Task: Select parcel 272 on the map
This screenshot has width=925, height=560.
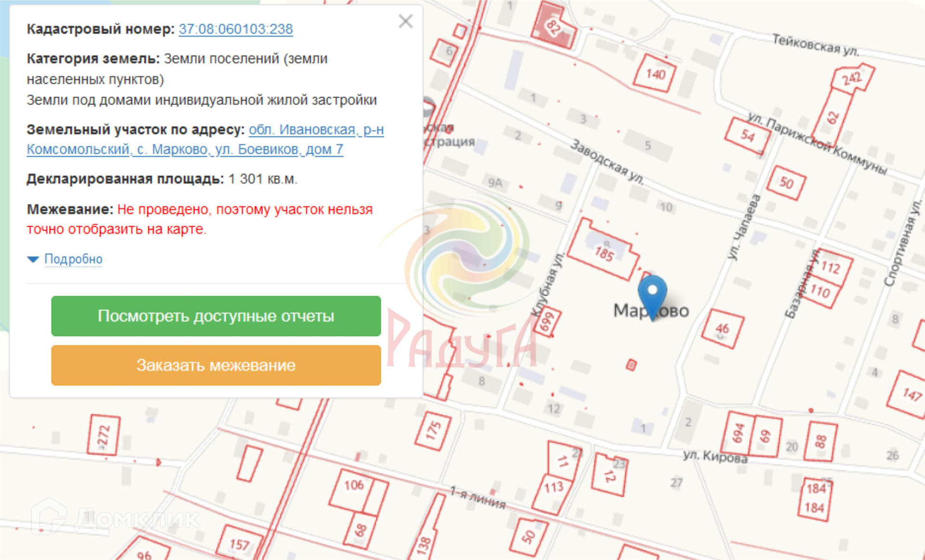Action: (104, 435)
